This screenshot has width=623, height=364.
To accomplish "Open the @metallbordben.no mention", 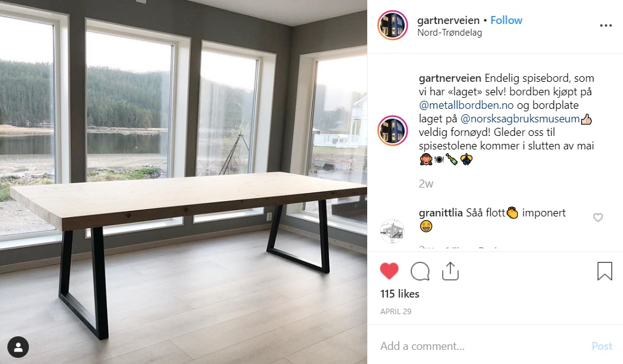I will point(466,105).
